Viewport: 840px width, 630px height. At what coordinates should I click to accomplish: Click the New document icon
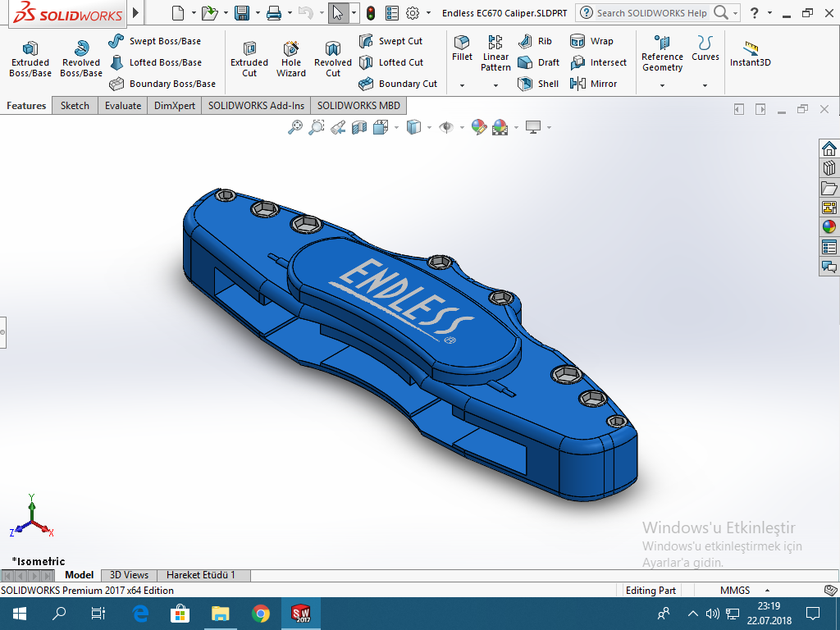point(178,13)
